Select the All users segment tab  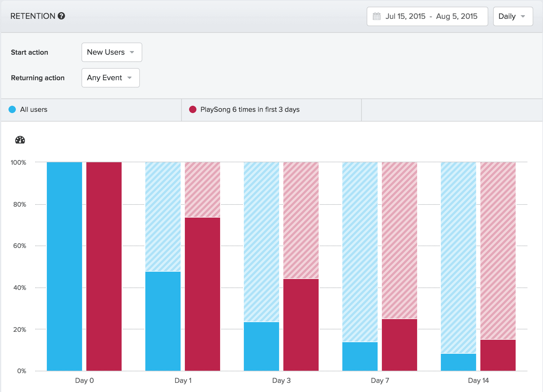click(x=91, y=110)
